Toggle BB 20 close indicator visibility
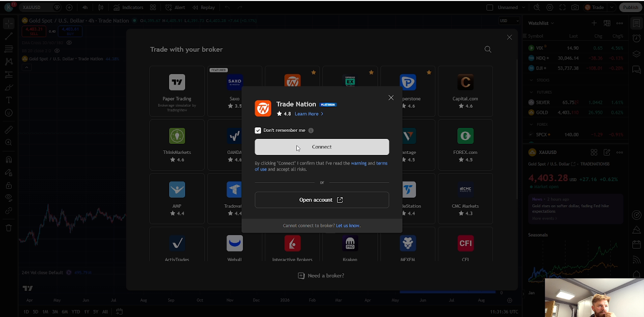The height and width of the screenshot is (317, 644). point(57,51)
